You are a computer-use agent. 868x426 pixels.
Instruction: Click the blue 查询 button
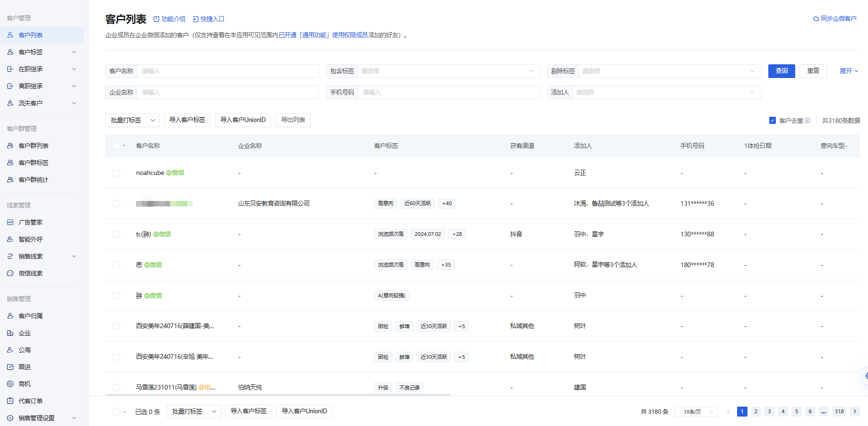pyautogui.click(x=782, y=71)
